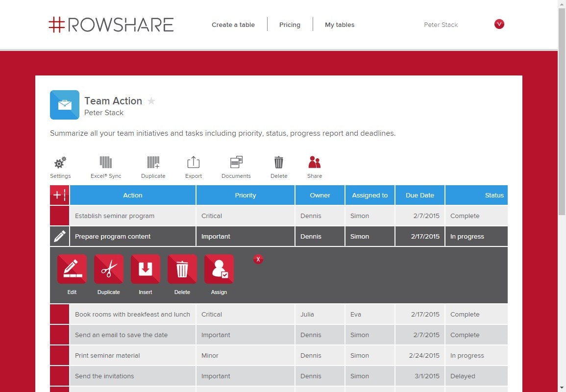Image resolution: width=566 pixels, height=392 pixels.
Task: Close the row action toolbar with the X
Action: pyautogui.click(x=258, y=259)
